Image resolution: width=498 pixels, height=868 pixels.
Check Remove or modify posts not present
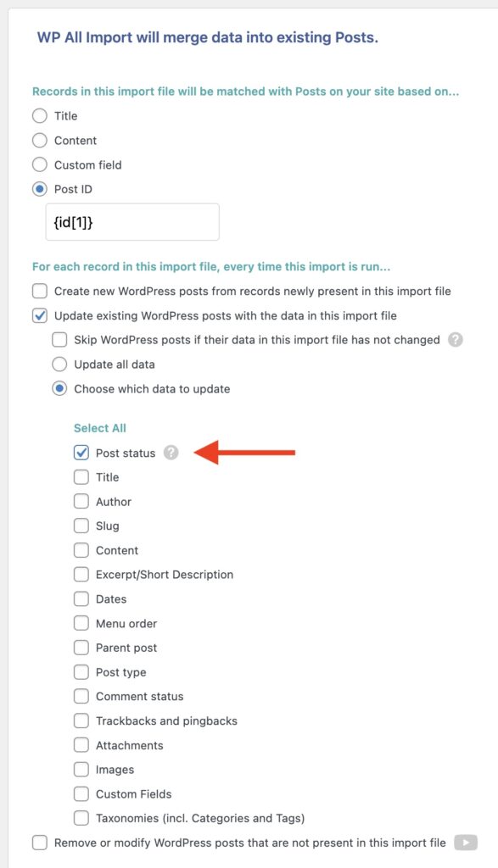39,843
